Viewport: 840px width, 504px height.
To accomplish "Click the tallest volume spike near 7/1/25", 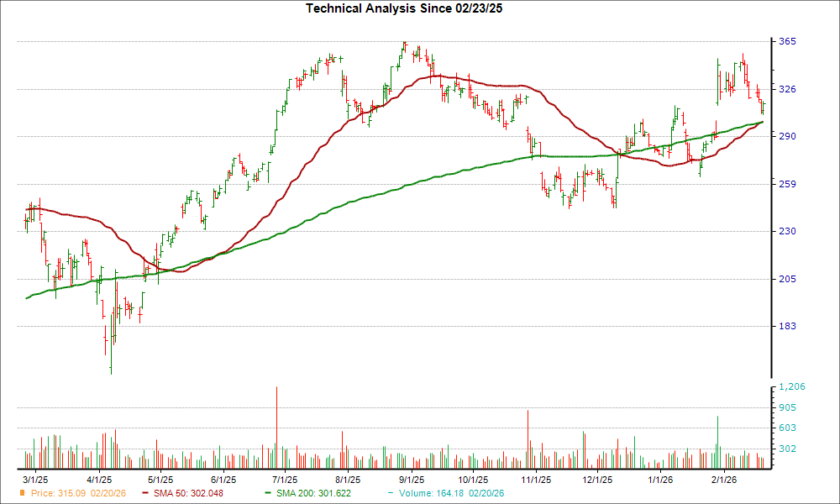I will (x=277, y=424).
